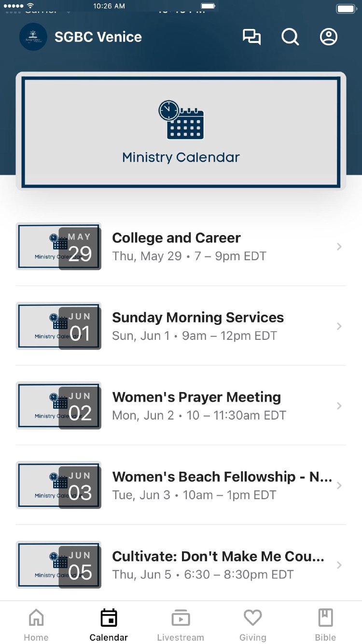Viewport: 362px width, 644px height.
Task: Tap the search magnifier icon
Action: tap(290, 37)
